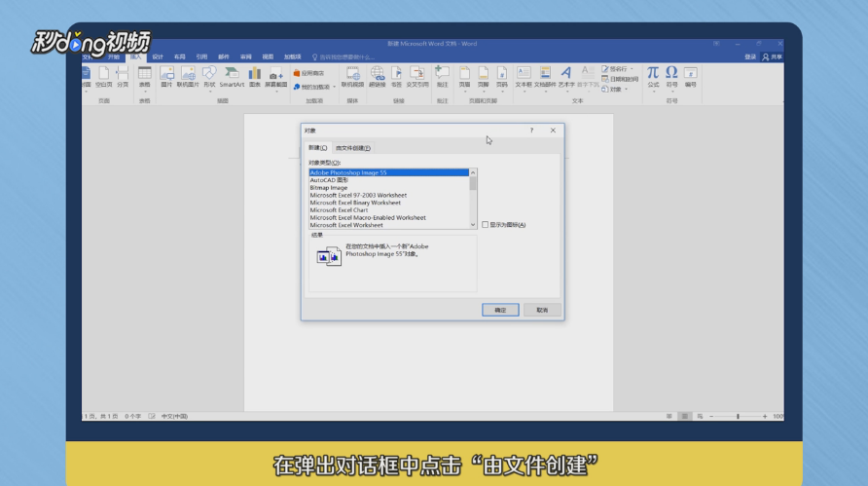The height and width of the screenshot is (486, 868).
Task: Cancel (取消) the Object dialog
Action: [x=542, y=310]
